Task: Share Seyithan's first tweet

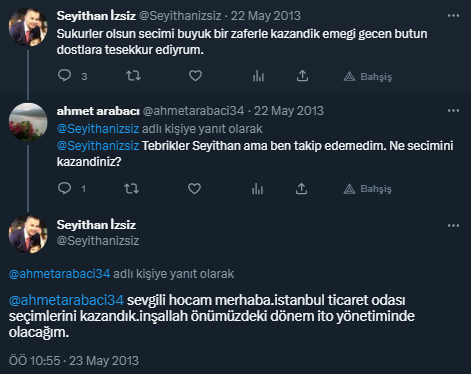Action: pyautogui.click(x=302, y=76)
